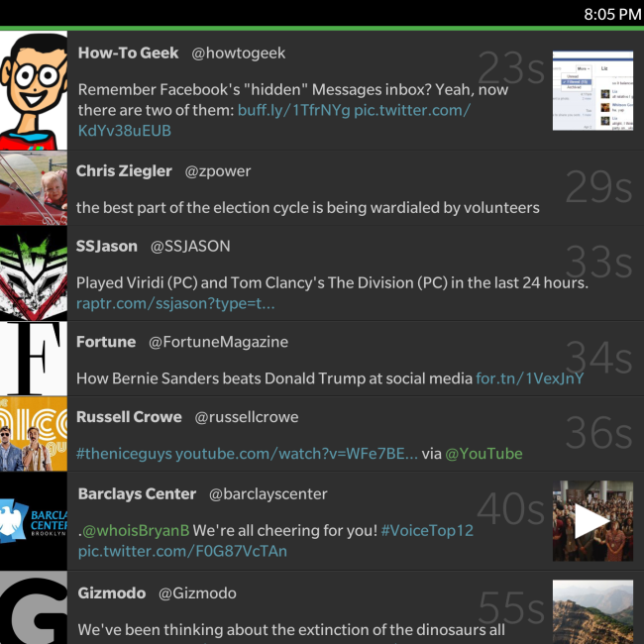The image size is (644, 644).
Task: Select the @FortuneMagazine handle
Action: click(218, 342)
